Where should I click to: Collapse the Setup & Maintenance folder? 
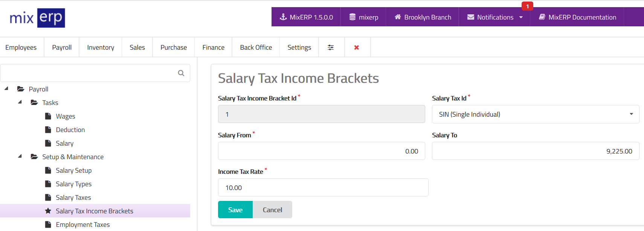20,157
